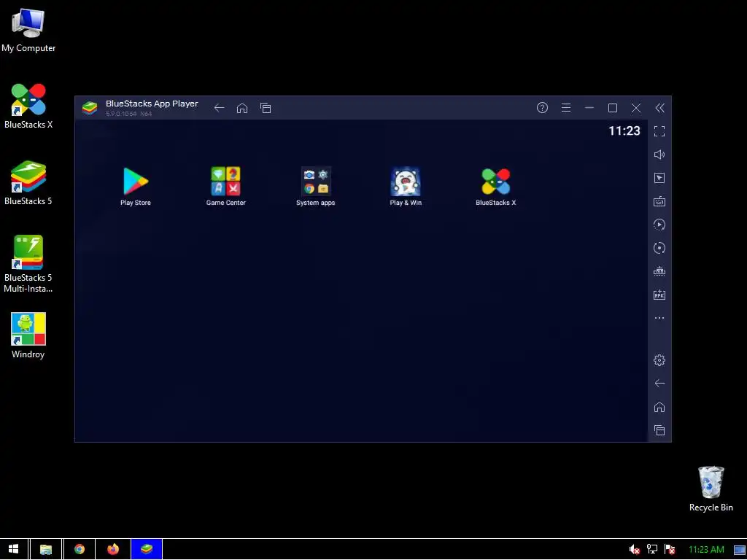The width and height of the screenshot is (747, 560).
Task: Maximize the BlueStacks App Player window
Action: tap(613, 108)
